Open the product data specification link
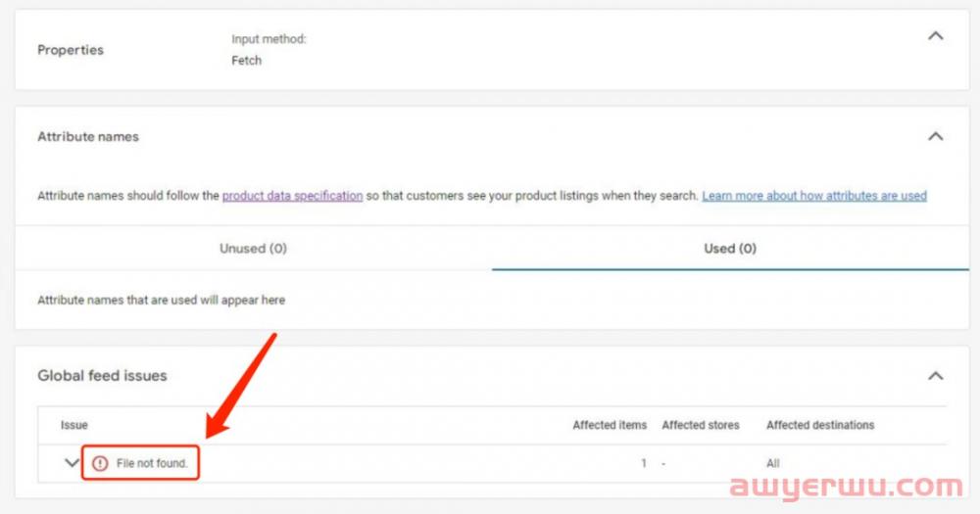Viewport: 980px width, 514px height. click(292, 196)
